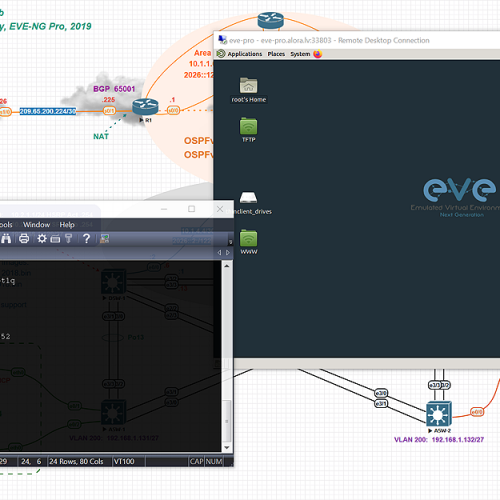Viewport: 500px width, 500px height.
Task: Launch Firefox from the remote desktop panel
Action: (318, 54)
